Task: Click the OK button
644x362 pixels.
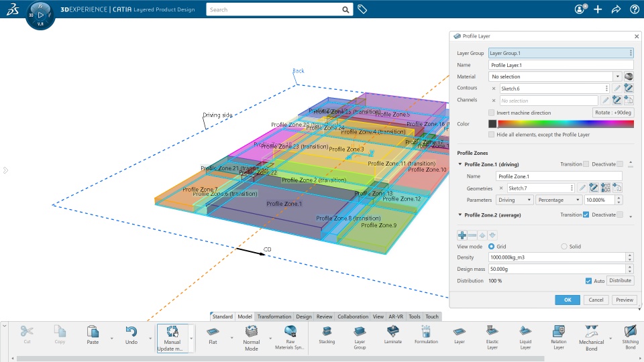Action: point(568,300)
